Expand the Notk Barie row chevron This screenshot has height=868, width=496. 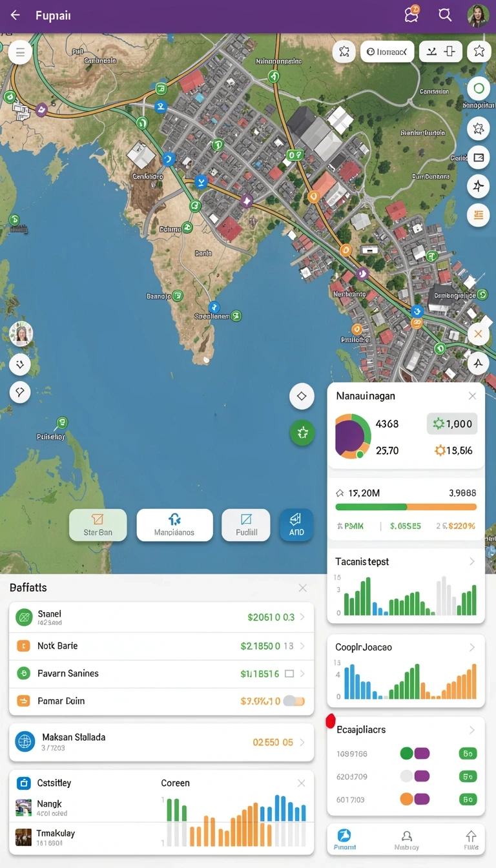click(x=302, y=646)
